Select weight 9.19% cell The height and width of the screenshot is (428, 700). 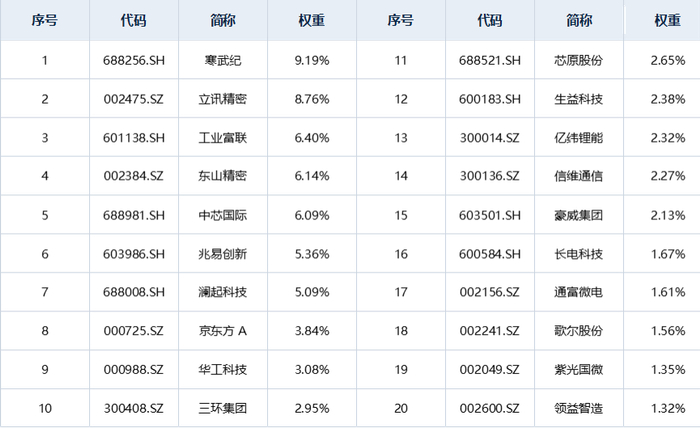(x=312, y=60)
